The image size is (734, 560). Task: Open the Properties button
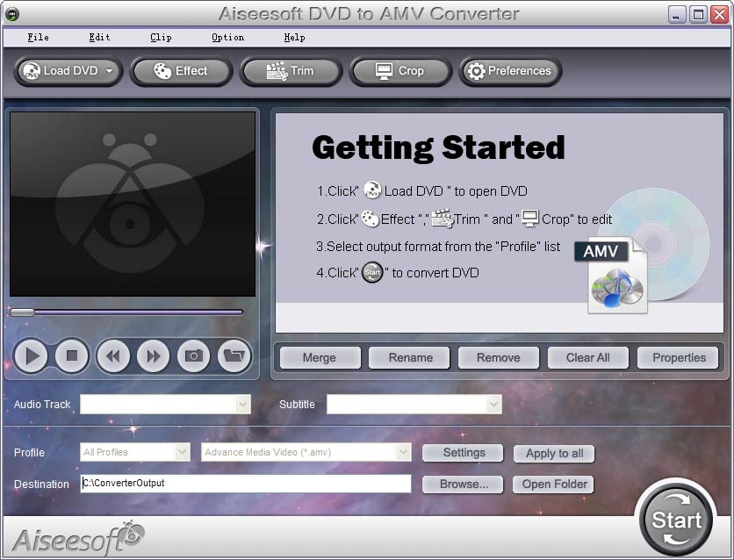(678, 358)
